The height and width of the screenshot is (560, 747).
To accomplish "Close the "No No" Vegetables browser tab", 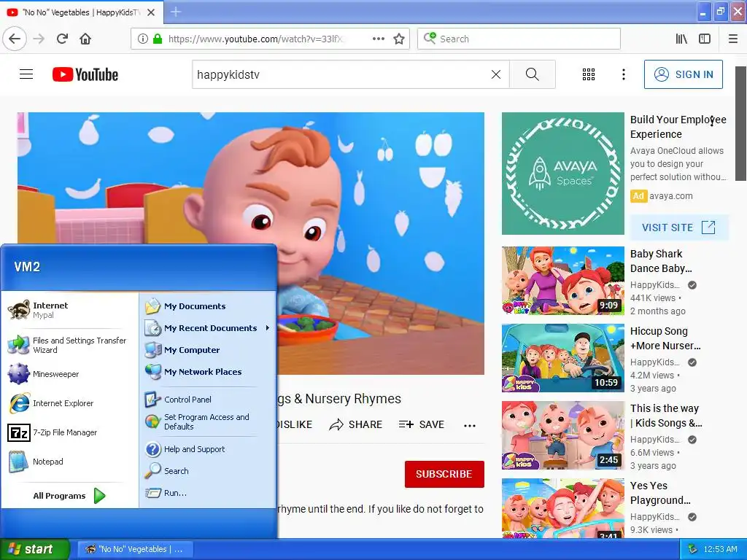I will click(x=151, y=12).
